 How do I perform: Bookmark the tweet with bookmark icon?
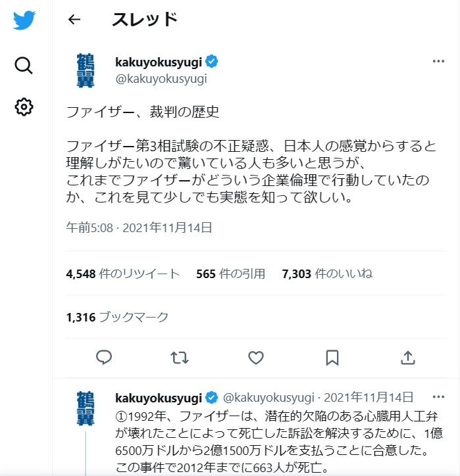click(x=332, y=358)
